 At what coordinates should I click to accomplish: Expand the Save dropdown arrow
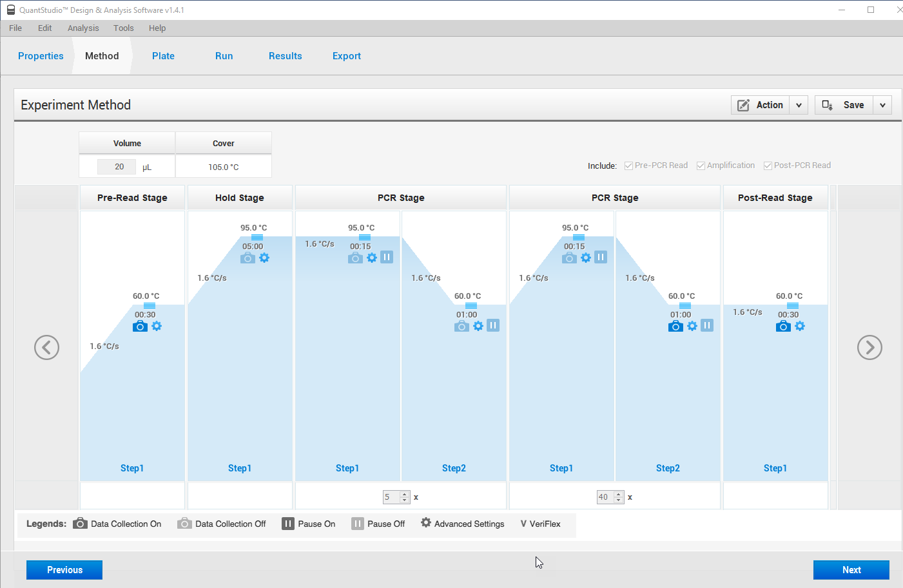coord(882,105)
